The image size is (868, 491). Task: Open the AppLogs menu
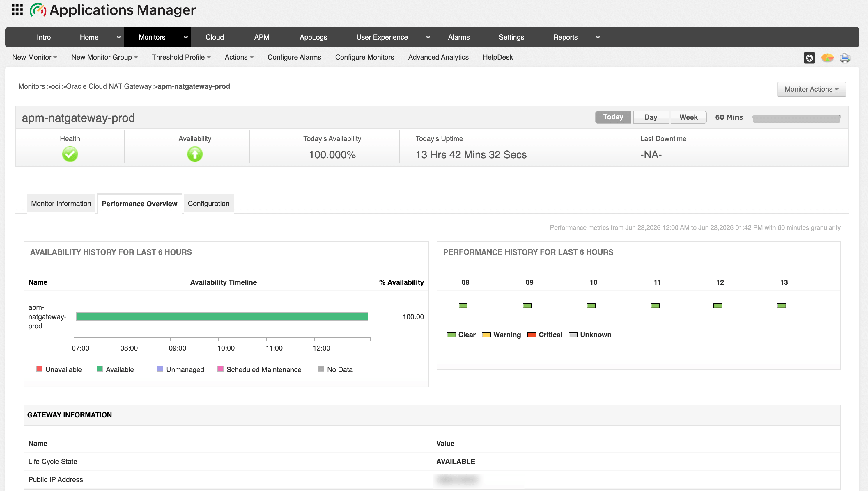coord(313,37)
